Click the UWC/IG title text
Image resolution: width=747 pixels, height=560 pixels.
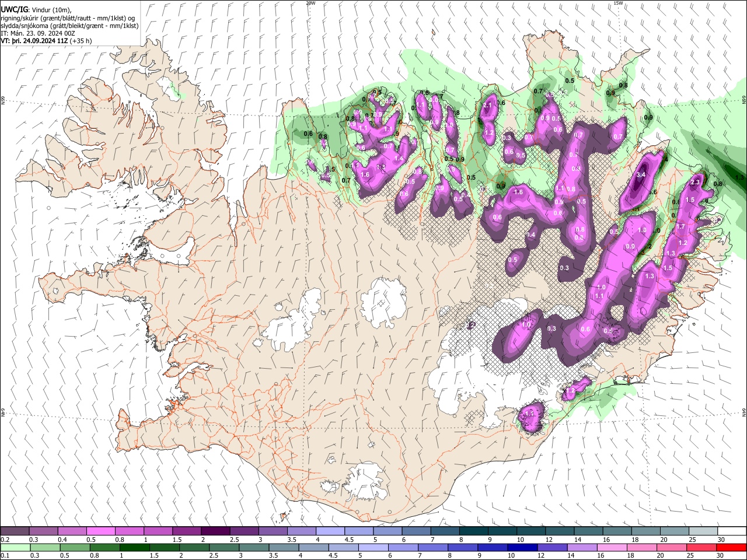coord(14,9)
